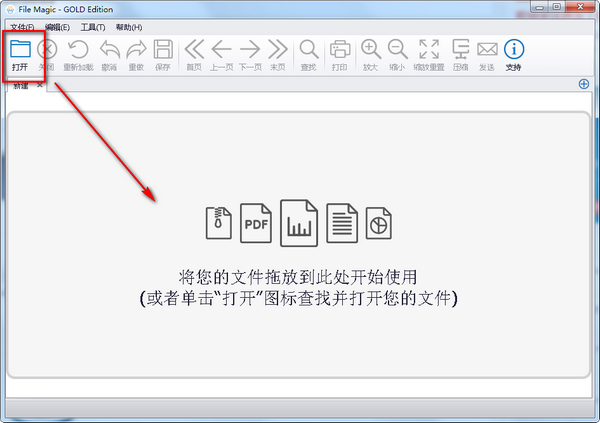Click the 打开 (Open) folder icon

tap(20, 49)
